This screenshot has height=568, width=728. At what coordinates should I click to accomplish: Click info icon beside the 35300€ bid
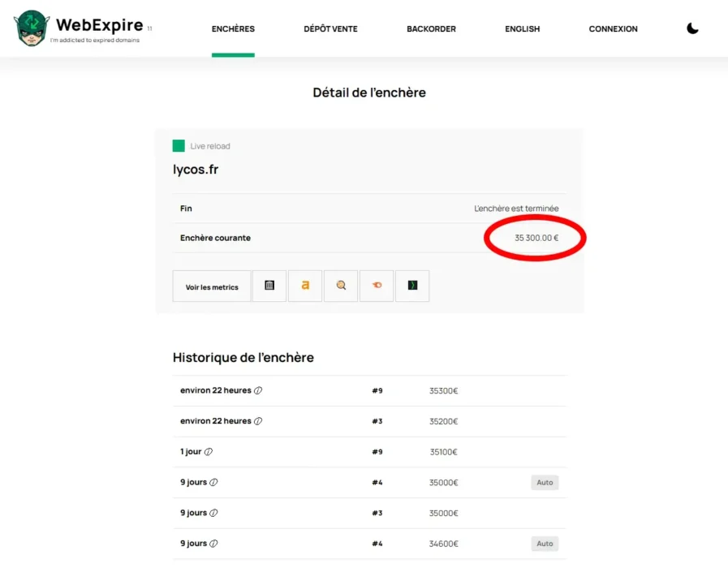point(258,390)
